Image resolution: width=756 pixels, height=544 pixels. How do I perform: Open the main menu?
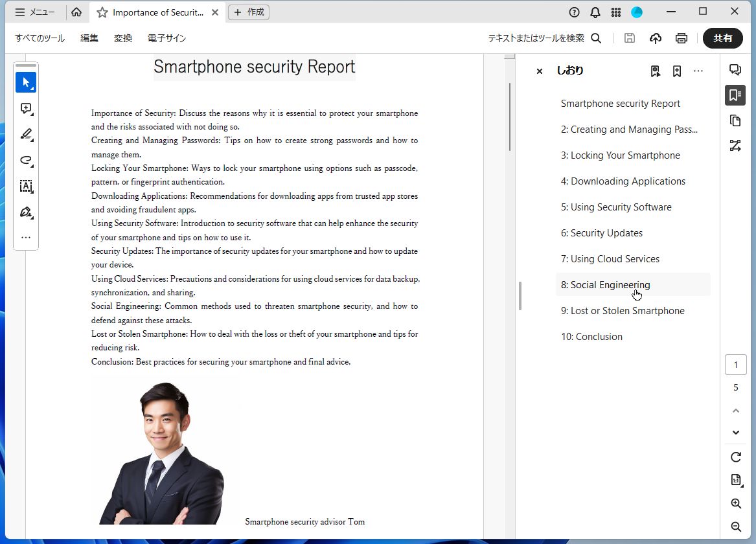[35, 12]
